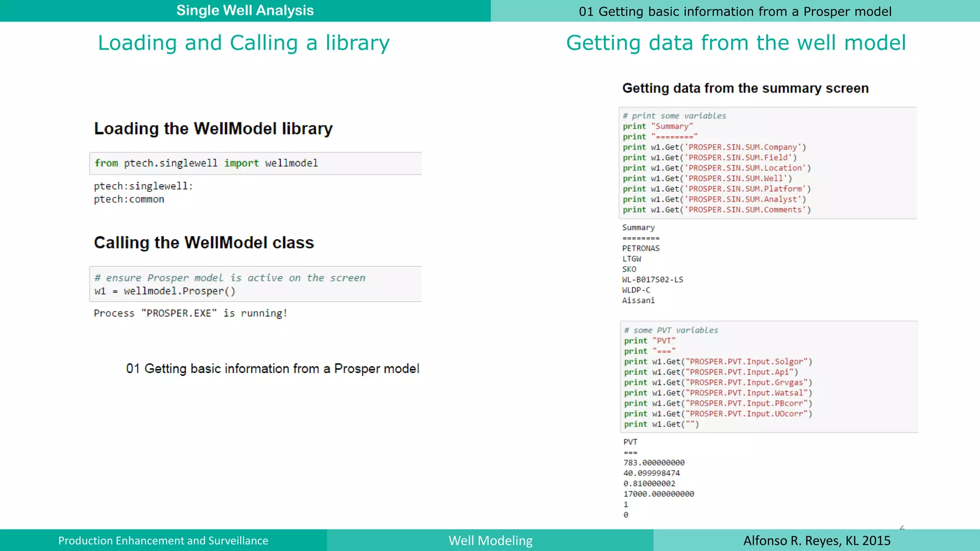Image resolution: width=980 pixels, height=551 pixels.
Task: Click the summary variables print code cell
Action: coord(768,163)
